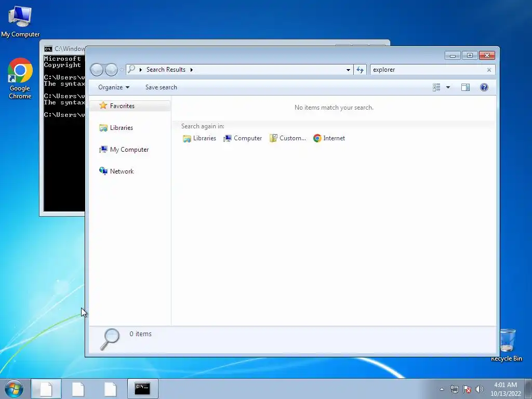Image resolution: width=532 pixels, height=399 pixels.
Task: Change the view with the view icon
Action: pyautogui.click(x=436, y=87)
